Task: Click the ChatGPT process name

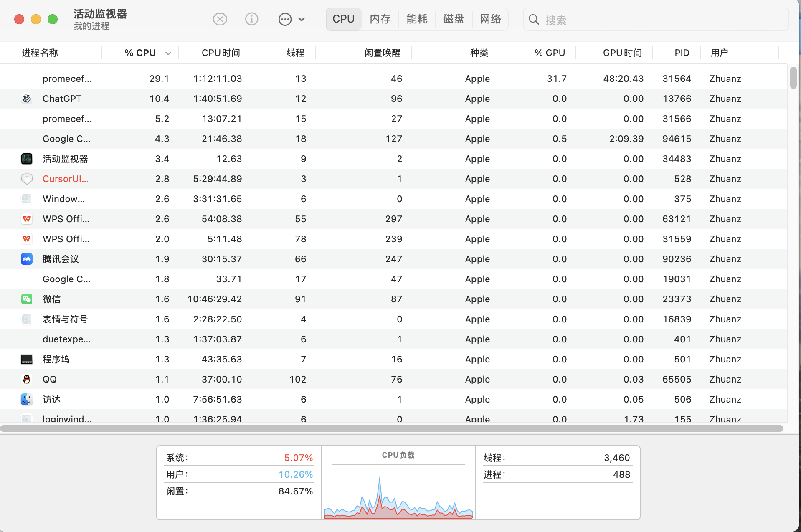Action: (x=62, y=99)
